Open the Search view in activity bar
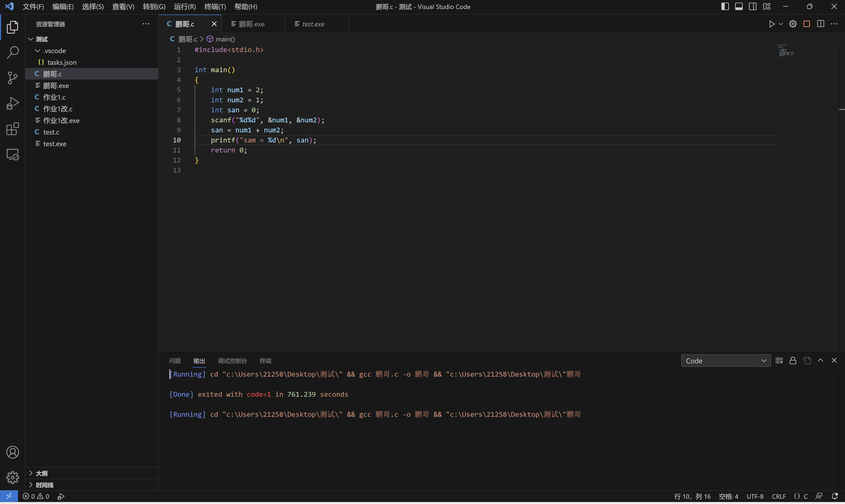The image size is (845, 504). point(13,53)
